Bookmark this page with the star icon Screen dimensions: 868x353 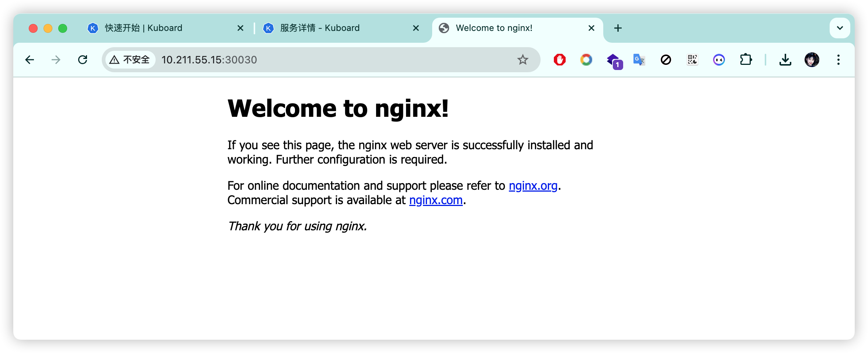click(522, 60)
